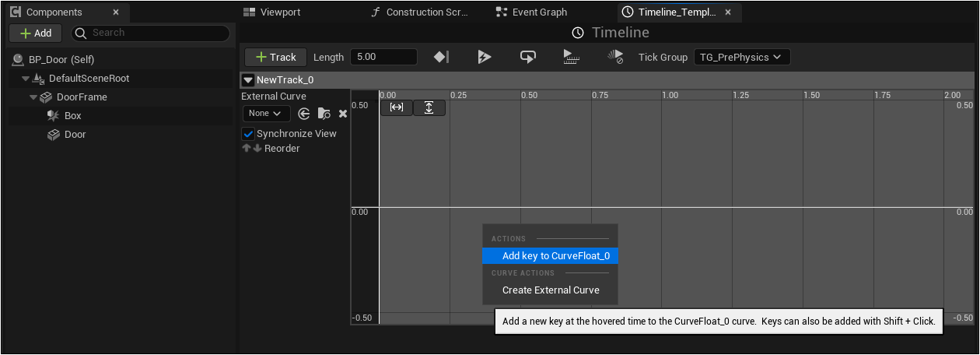Toggle Use Last Keyframe icon
This screenshot has height=355, width=980.
point(441,57)
